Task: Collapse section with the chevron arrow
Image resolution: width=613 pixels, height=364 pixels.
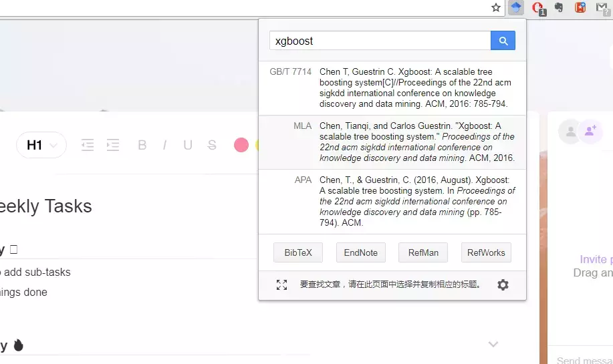Action: pyautogui.click(x=493, y=344)
